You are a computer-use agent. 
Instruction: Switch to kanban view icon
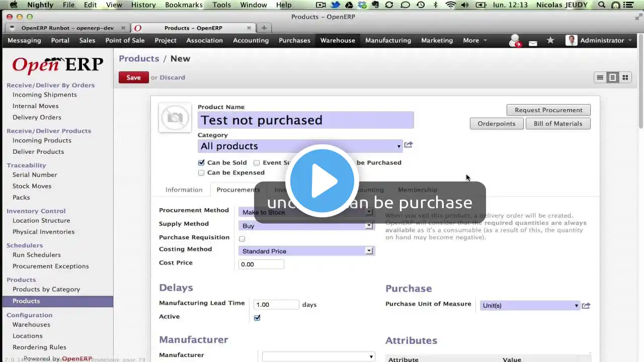[x=625, y=77]
